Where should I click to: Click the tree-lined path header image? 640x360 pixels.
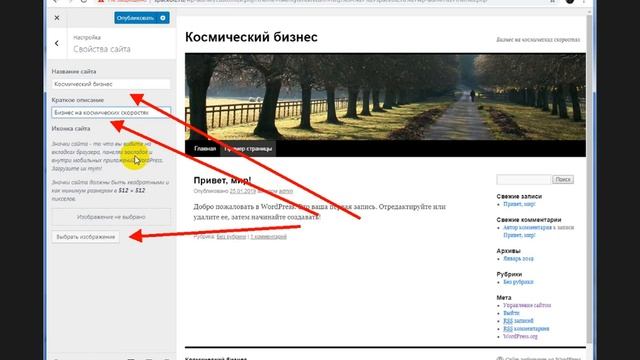(385, 97)
